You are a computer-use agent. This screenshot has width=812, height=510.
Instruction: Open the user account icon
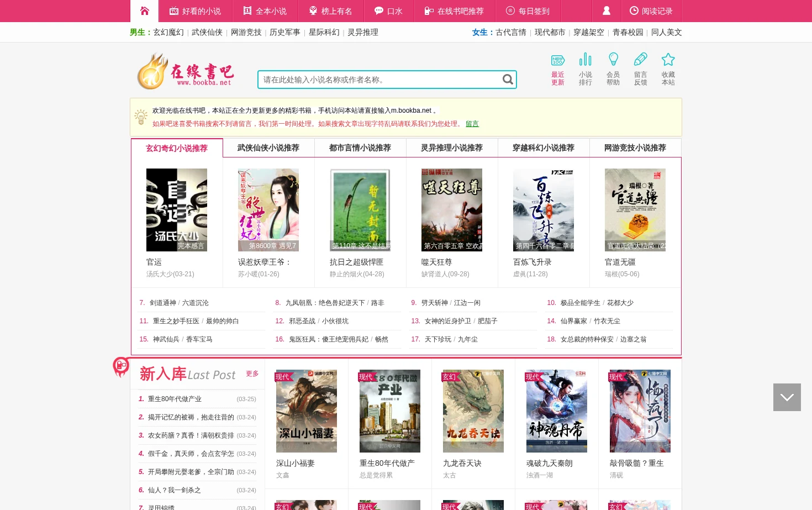click(606, 10)
